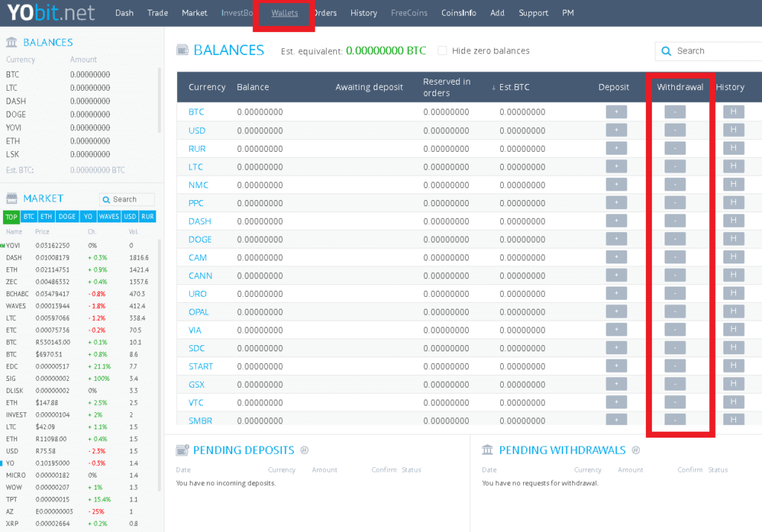Click the market search input field
The image size is (762, 532).
[127, 199]
